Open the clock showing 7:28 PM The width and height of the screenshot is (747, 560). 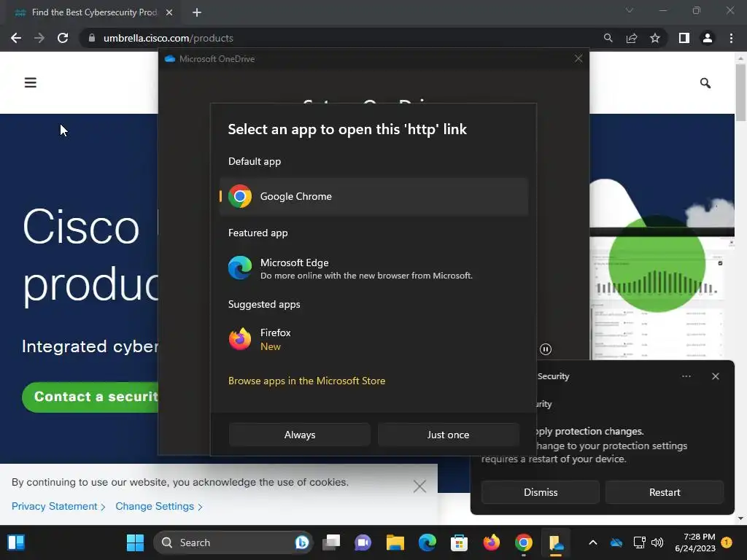(695, 542)
